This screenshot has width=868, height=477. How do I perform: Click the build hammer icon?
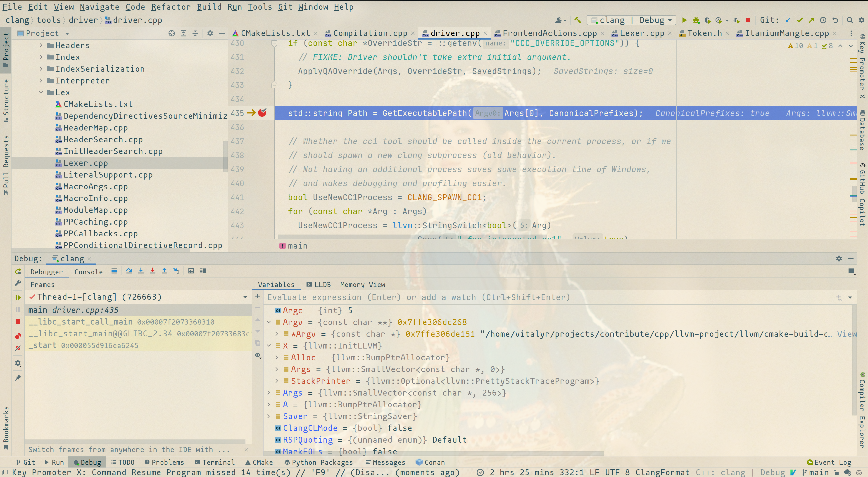point(578,20)
